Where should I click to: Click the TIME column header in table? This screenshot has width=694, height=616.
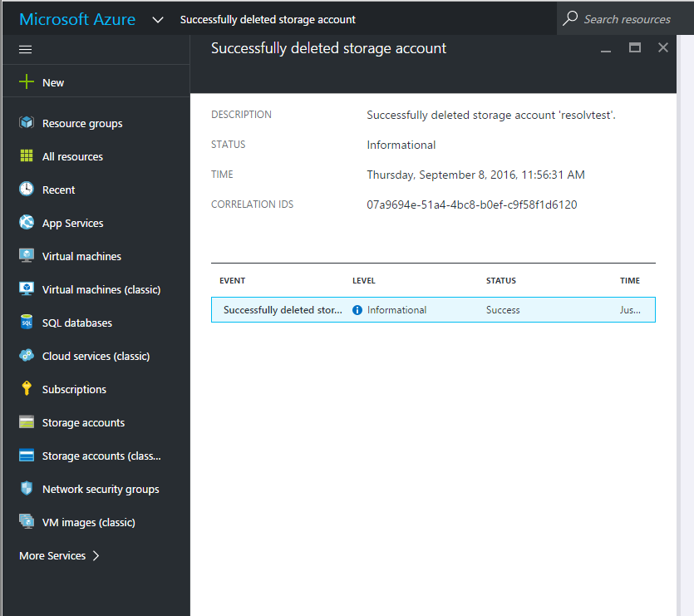(630, 281)
